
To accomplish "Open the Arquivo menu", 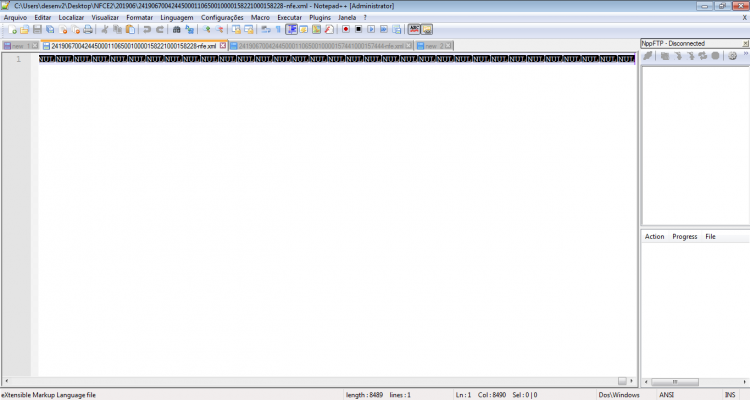I will [15, 17].
